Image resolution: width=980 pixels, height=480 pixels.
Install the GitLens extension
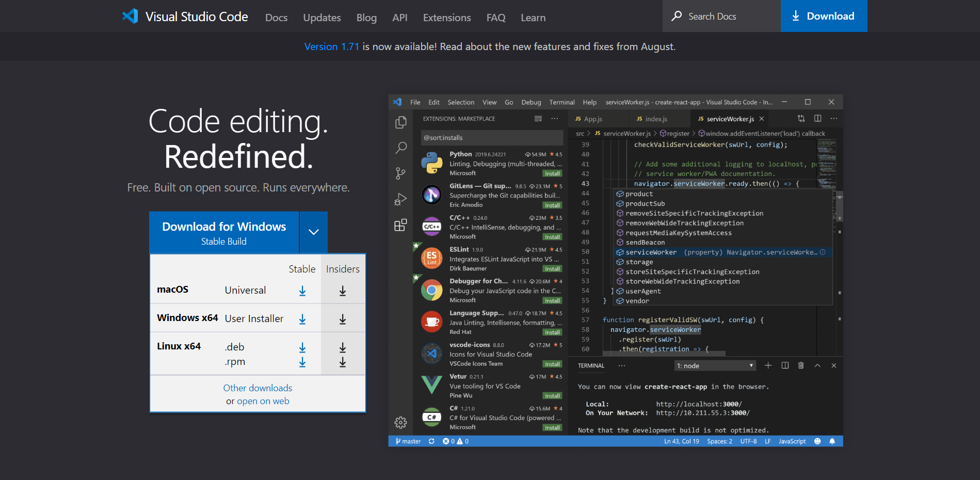(552, 205)
